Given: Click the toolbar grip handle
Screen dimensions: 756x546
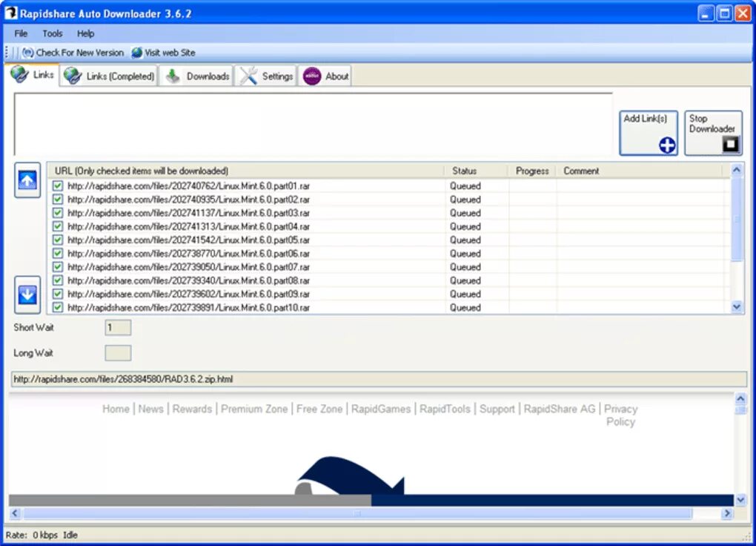Looking at the screenshot, I should tap(7, 52).
